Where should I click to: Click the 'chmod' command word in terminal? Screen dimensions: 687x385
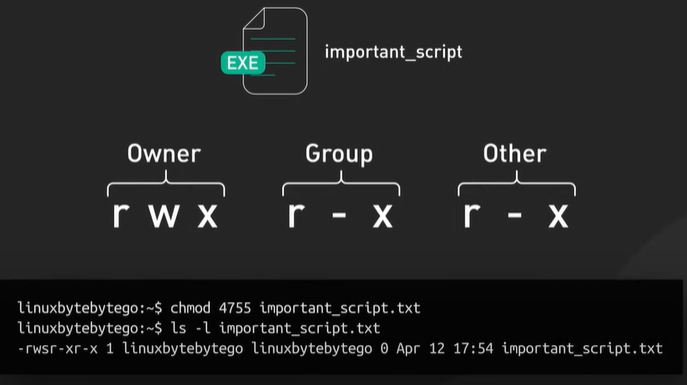(190, 308)
